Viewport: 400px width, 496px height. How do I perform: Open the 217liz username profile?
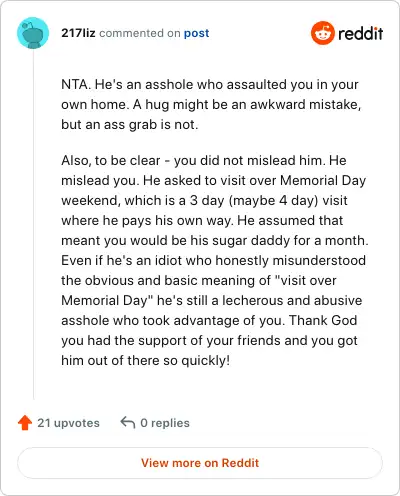78,33
